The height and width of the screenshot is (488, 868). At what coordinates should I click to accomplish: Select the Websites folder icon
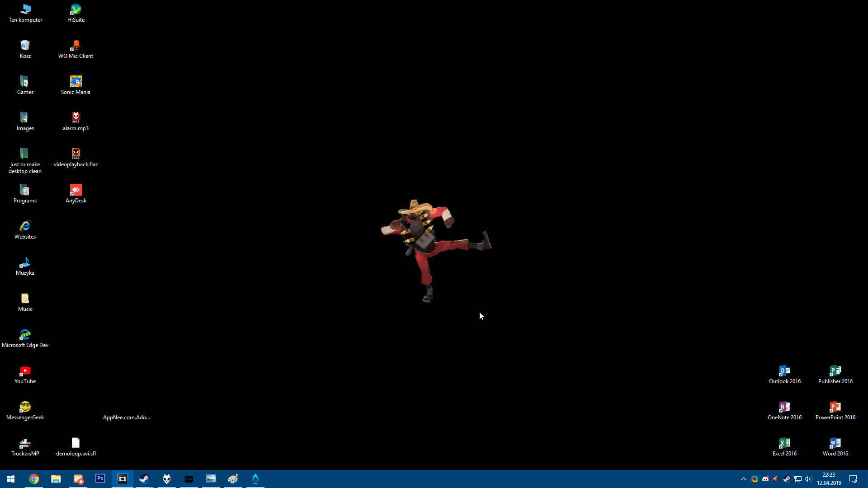(x=25, y=230)
